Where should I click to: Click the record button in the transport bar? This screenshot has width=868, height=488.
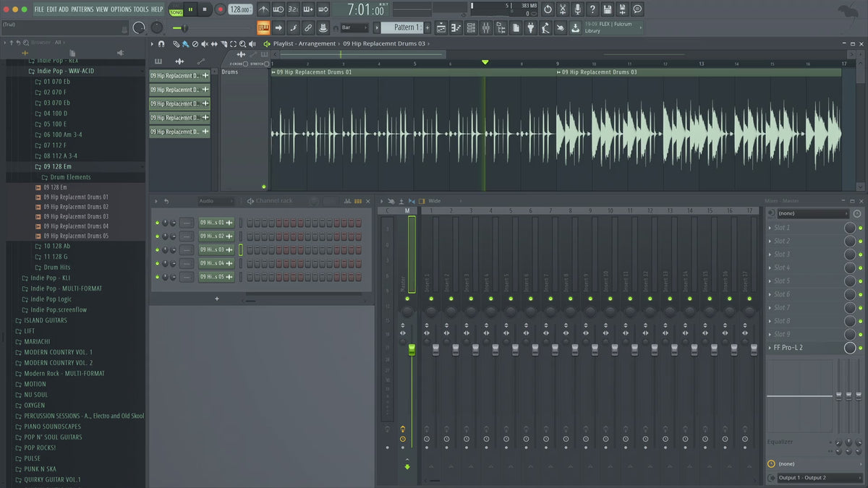tap(220, 9)
